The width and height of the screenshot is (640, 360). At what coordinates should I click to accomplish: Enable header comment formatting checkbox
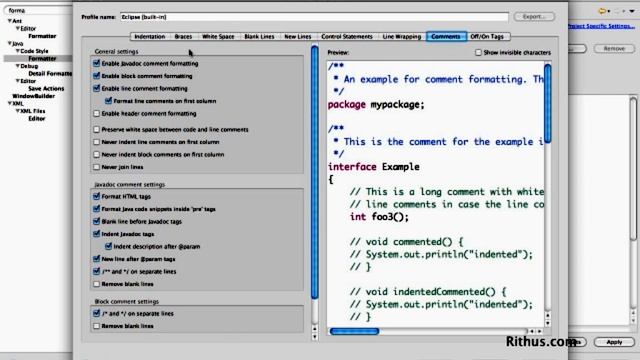pyautogui.click(x=97, y=113)
